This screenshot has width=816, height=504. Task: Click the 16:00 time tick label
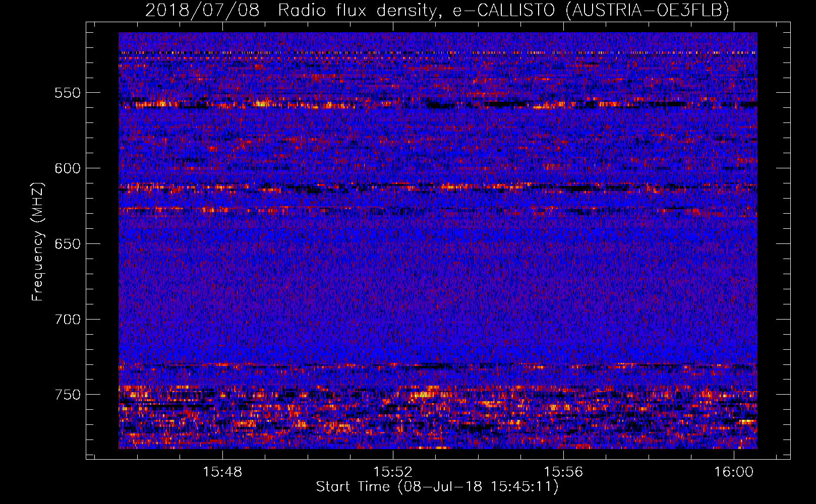pos(734,472)
